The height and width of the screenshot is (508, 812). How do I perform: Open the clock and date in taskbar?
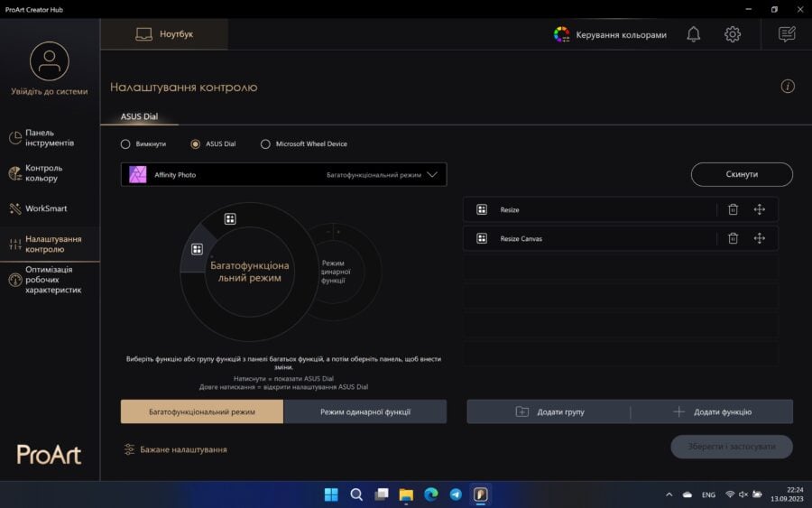click(x=787, y=494)
